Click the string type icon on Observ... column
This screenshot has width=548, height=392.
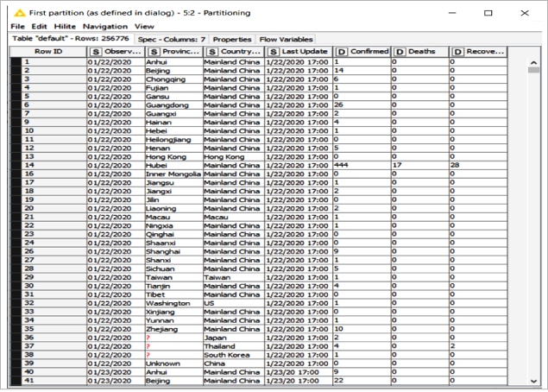coord(95,52)
